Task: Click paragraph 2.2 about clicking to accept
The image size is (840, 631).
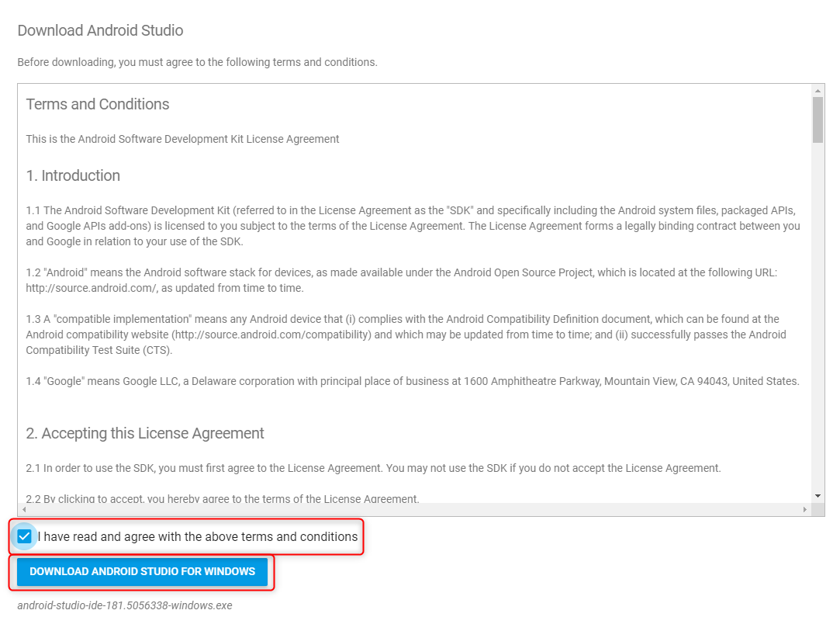Action: pos(223,498)
